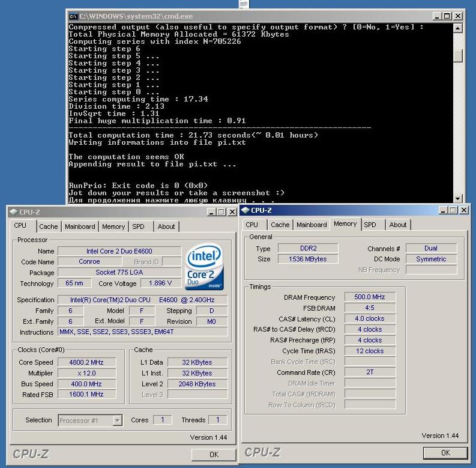Click the Stepping value D
This screenshot has width=476, height=468.
(212, 311)
